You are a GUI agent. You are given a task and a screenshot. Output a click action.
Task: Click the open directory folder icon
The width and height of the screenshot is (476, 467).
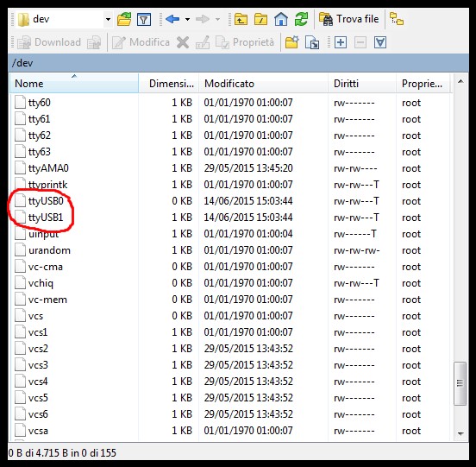click(x=124, y=20)
